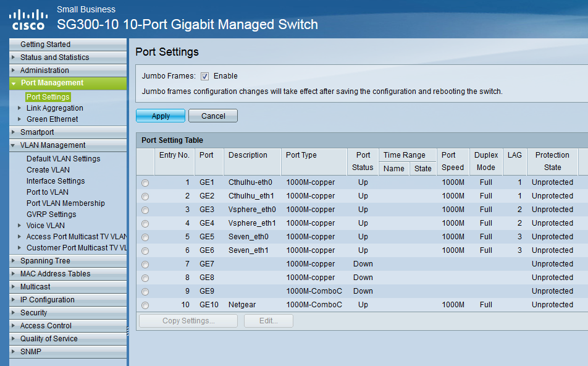Click the Seven_eth1 description cell
Screen dimensions: 588x366
tap(249, 250)
